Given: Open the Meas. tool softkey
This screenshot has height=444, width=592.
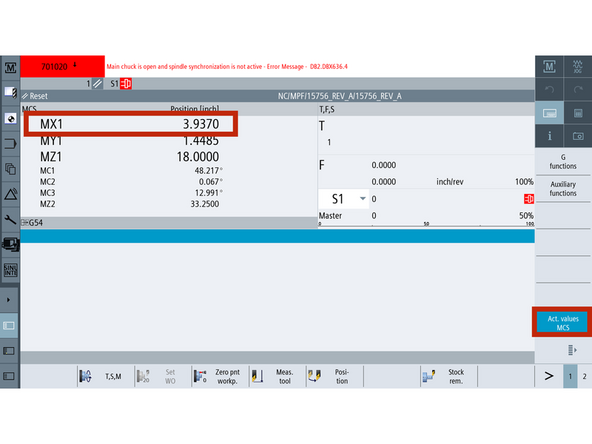Looking at the screenshot, I should pyautogui.click(x=278, y=376).
